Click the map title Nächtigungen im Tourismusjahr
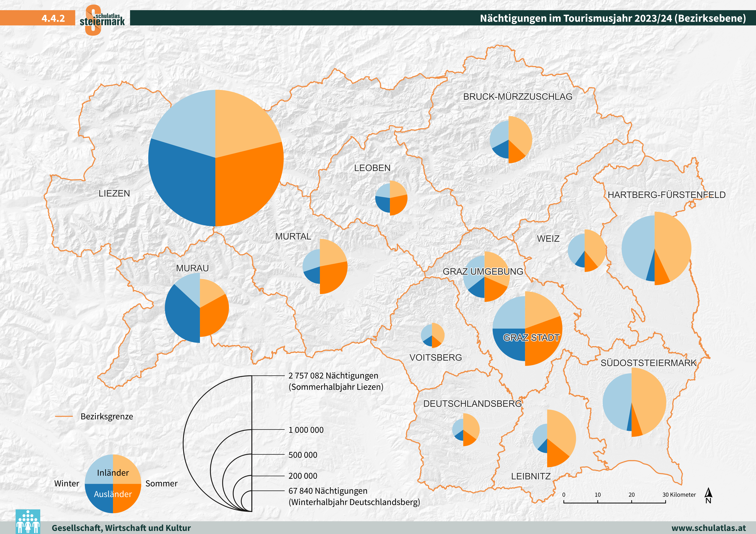 [612, 18]
